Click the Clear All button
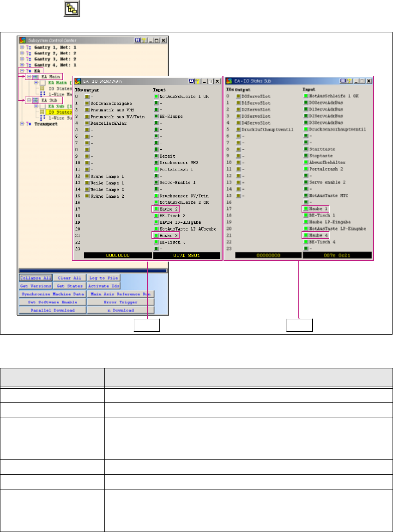This screenshot has height=532, width=393. click(70, 278)
